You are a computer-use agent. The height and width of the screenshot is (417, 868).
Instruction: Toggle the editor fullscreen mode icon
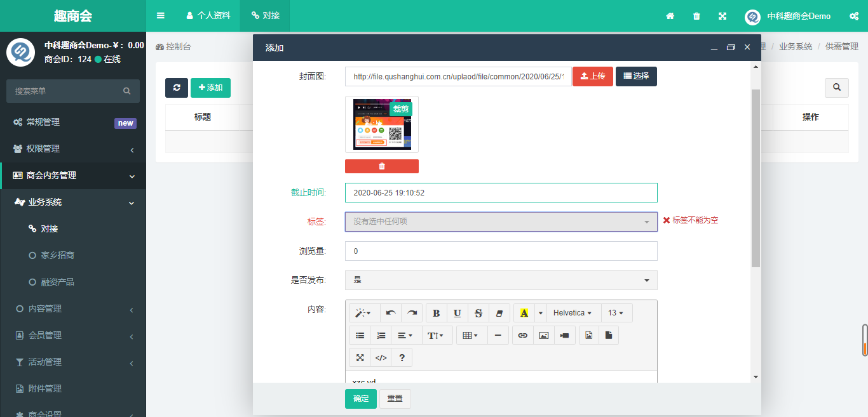(360, 357)
